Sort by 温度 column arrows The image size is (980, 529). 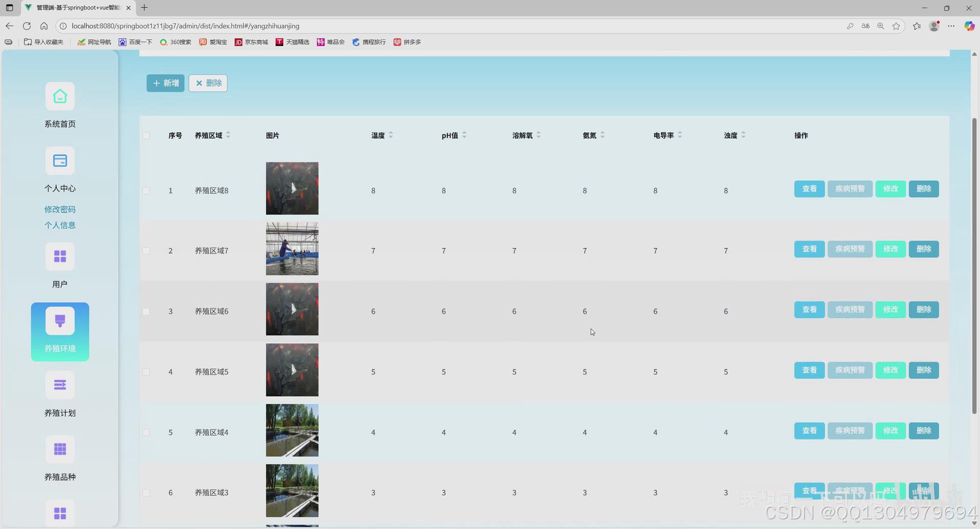[x=390, y=135]
